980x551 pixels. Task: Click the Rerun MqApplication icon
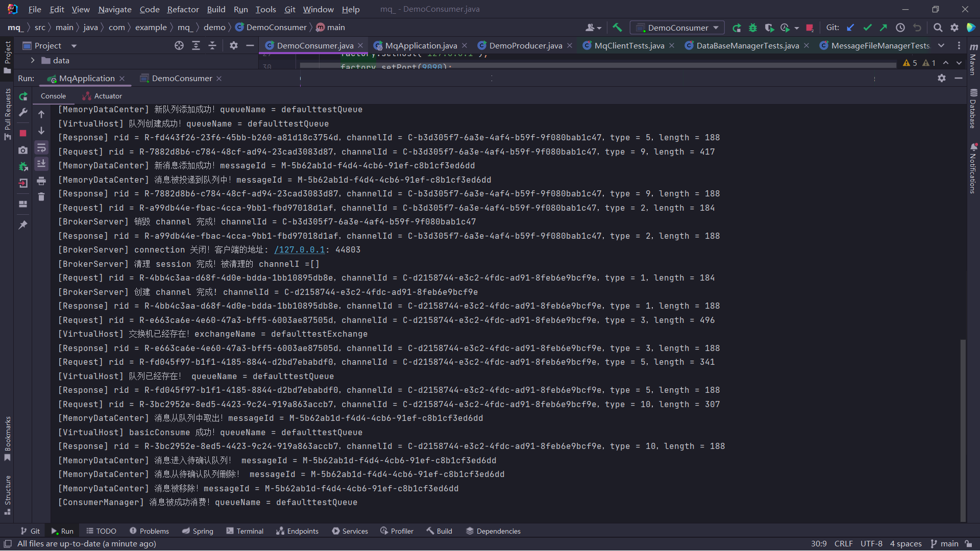(23, 96)
